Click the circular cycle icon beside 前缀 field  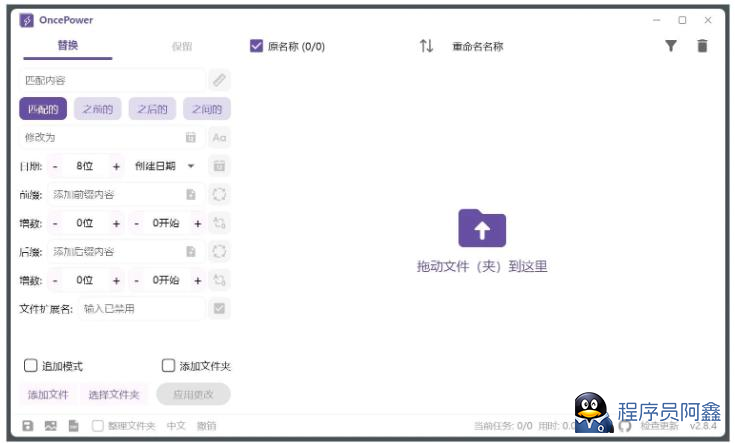coord(219,195)
